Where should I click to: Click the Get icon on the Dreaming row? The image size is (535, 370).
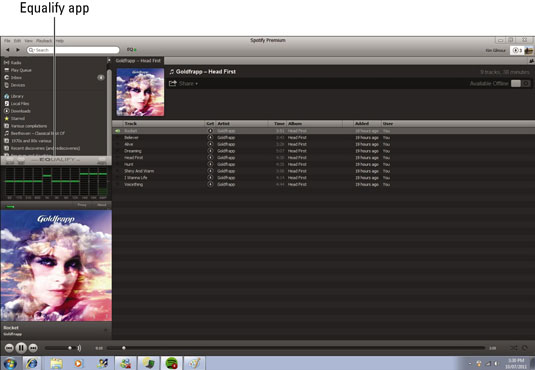tap(210, 151)
